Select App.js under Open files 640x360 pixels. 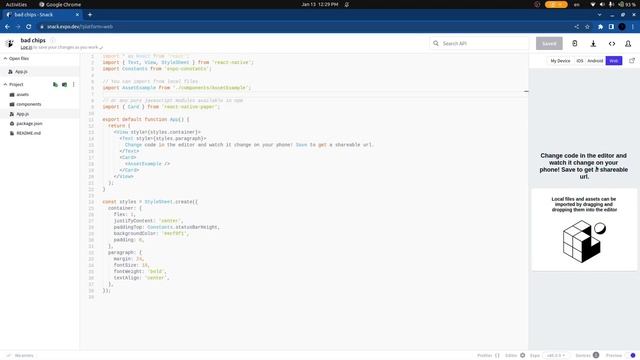40,71
